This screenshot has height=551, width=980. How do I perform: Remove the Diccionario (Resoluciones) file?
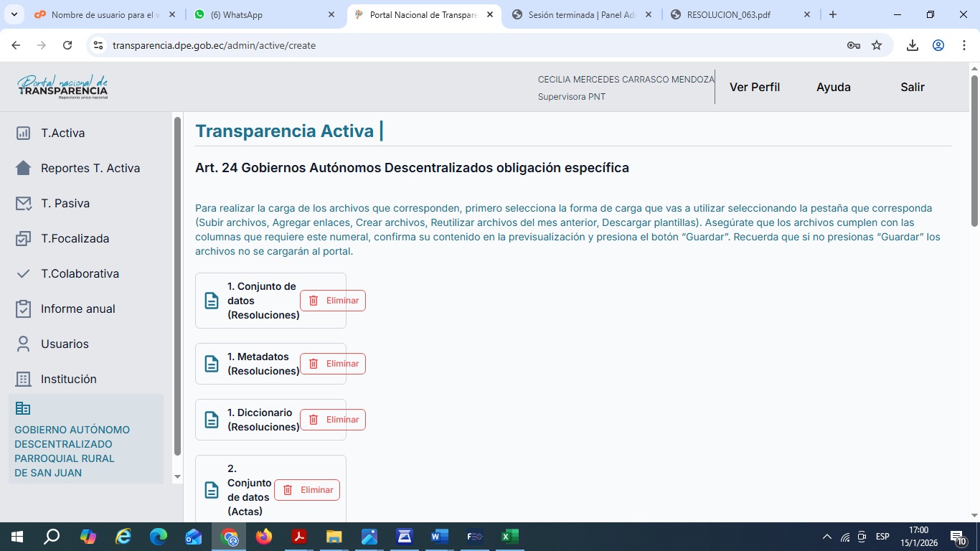[333, 420]
